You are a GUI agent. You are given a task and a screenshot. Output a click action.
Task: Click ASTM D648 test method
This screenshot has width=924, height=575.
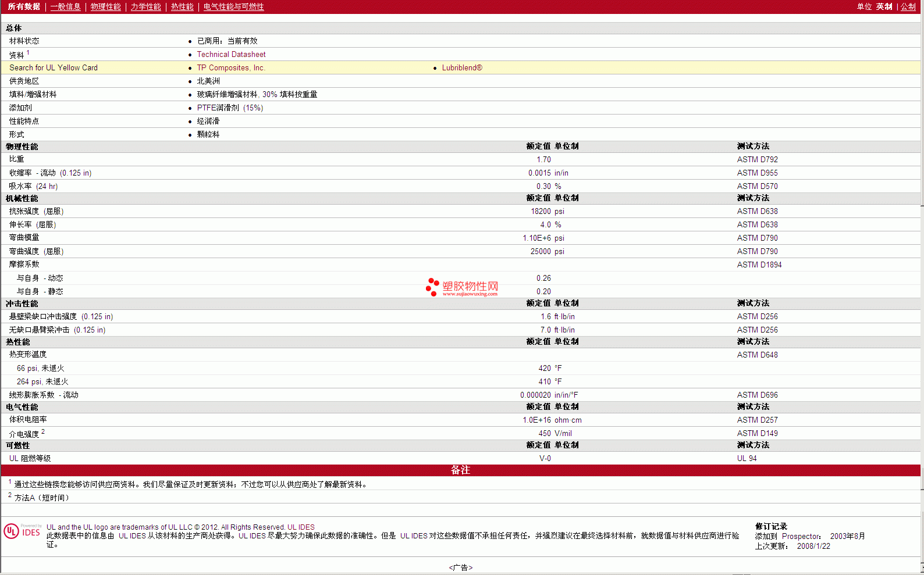tap(757, 355)
